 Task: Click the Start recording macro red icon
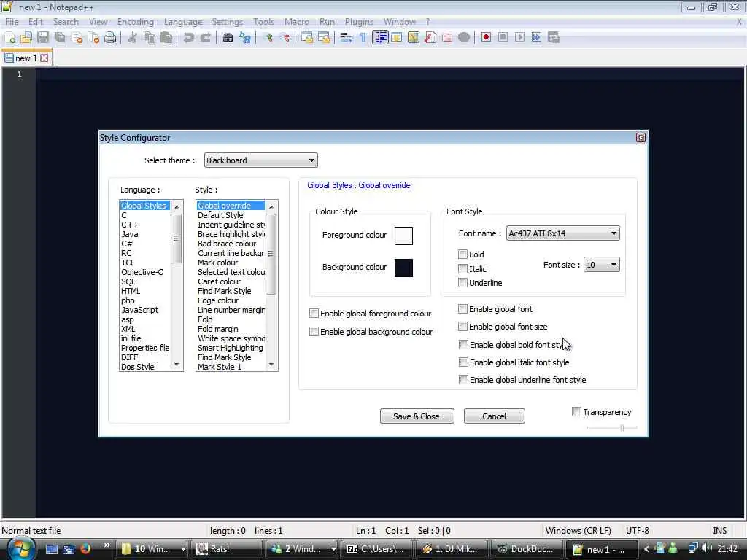tap(486, 37)
